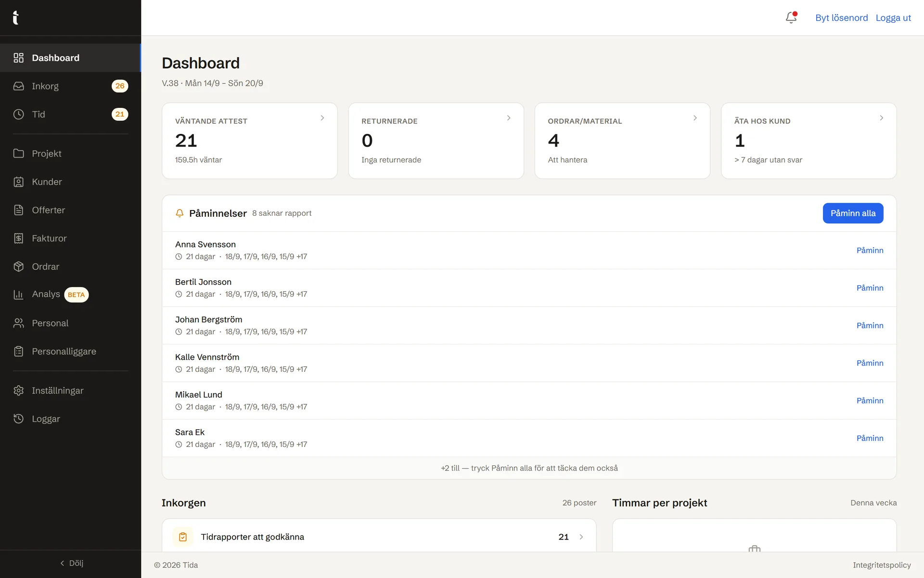Click the Offerter document icon
The width and height of the screenshot is (924, 578).
click(18, 210)
